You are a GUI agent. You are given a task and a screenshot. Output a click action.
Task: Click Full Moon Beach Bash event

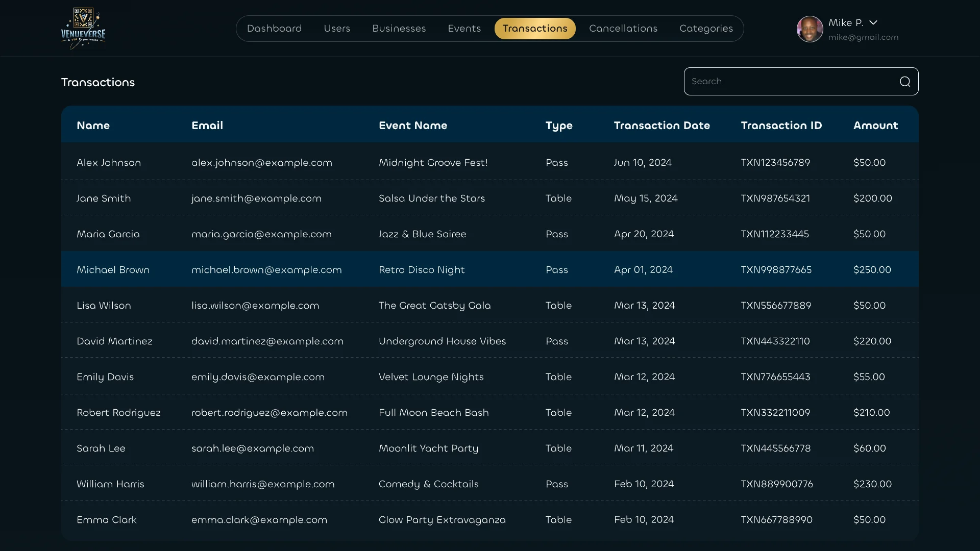pos(434,413)
